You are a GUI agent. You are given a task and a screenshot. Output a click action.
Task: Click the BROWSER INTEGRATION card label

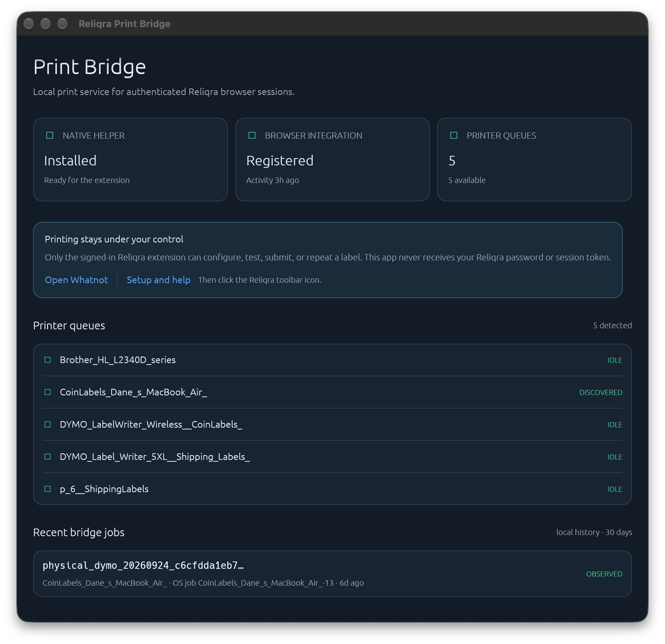[x=313, y=136]
